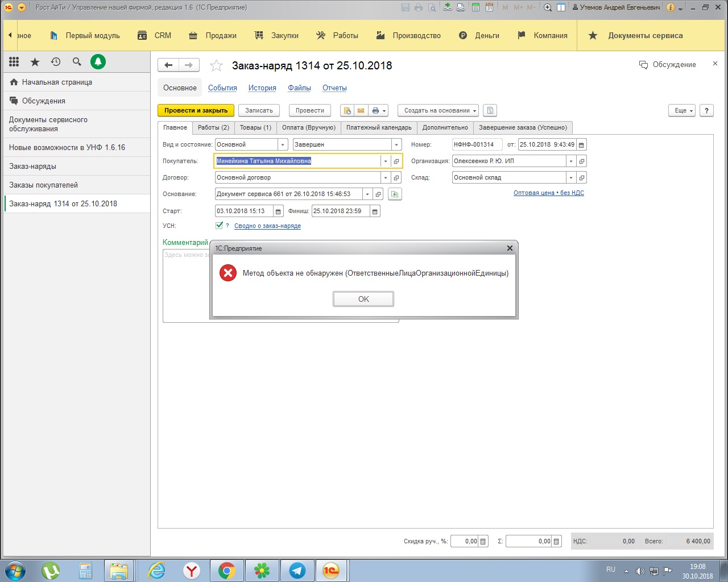Open Организация record via open icon
Image resolution: width=728 pixels, height=582 pixels.
tap(581, 161)
